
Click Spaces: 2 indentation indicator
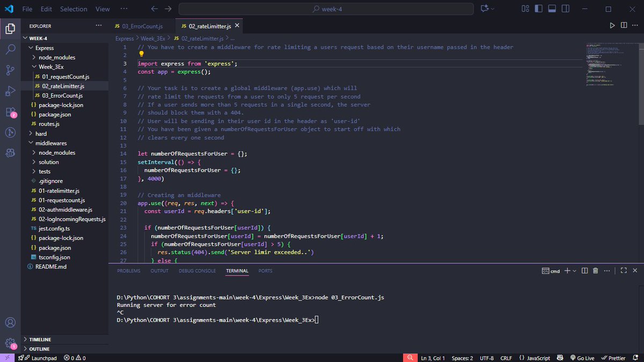pos(462,358)
